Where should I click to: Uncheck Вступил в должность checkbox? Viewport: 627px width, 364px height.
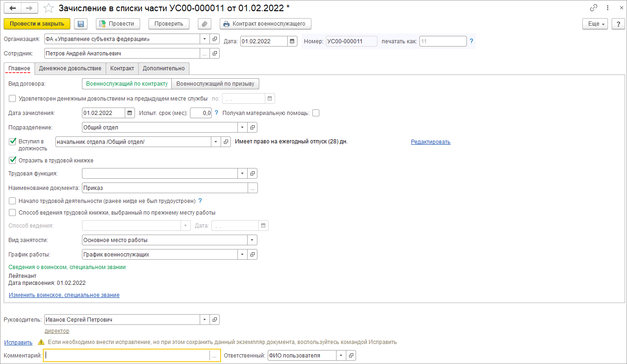click(13, 142)
